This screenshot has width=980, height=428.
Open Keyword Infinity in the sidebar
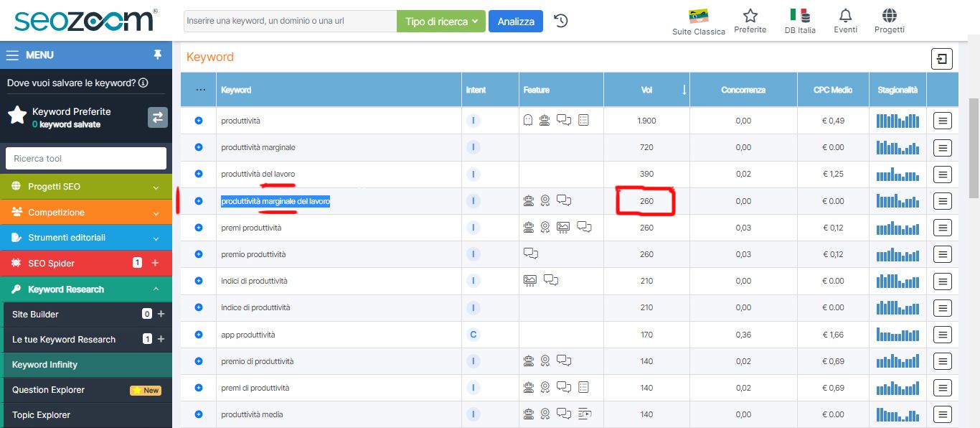tap(46, 364)
